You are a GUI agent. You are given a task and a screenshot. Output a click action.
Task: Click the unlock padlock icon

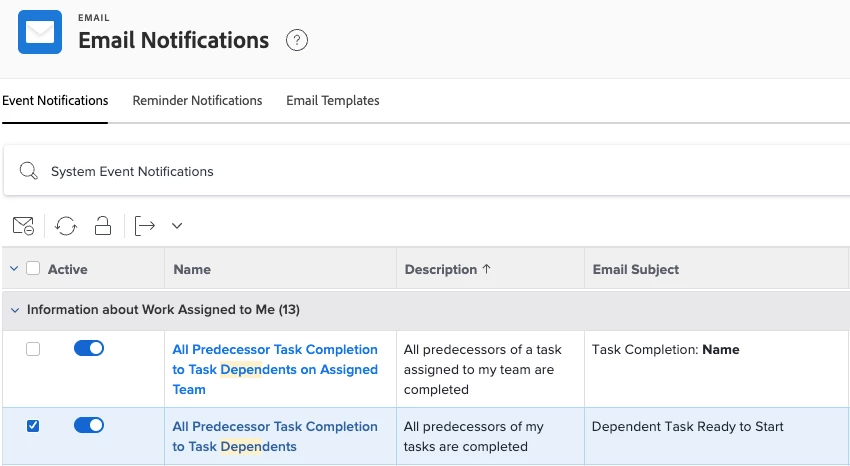tap(103, 226)
